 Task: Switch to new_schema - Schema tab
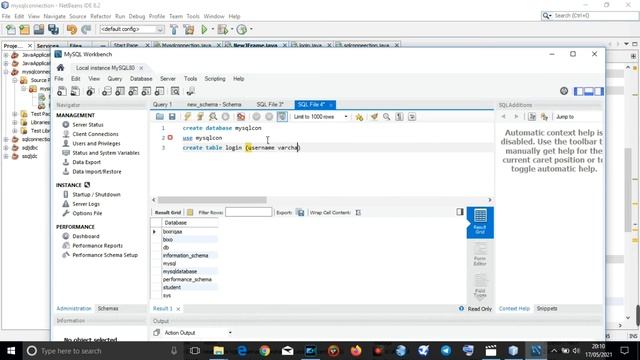click(x=214, y=104)
